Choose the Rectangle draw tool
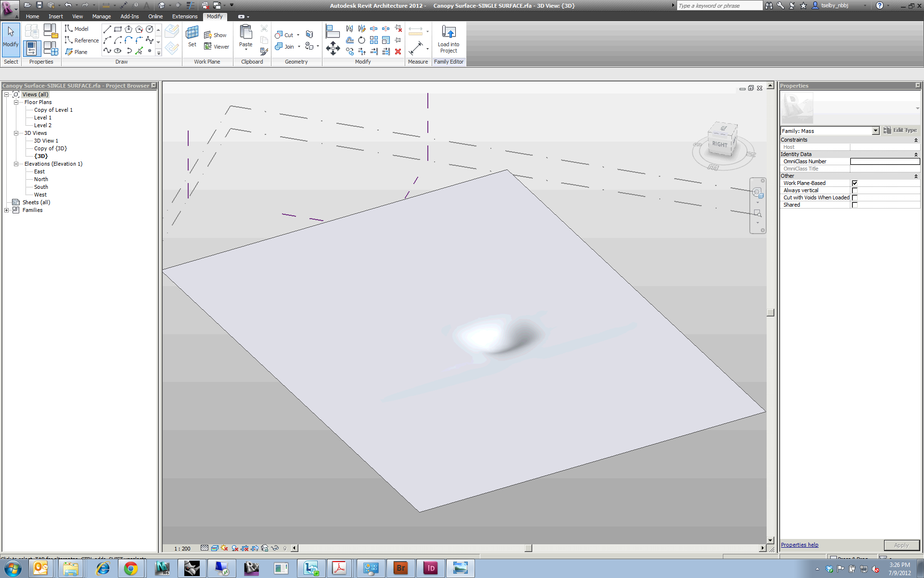The width and height of the screenshot is (924, 578). 118,29
